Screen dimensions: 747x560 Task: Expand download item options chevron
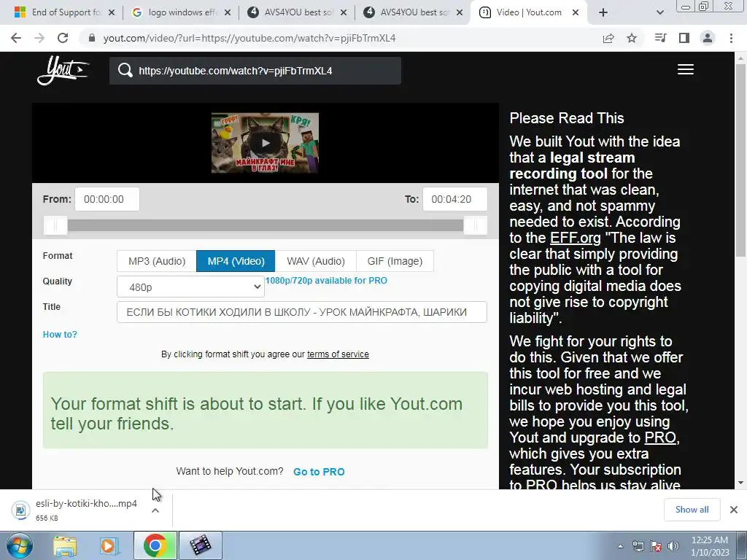click(155, 510)
